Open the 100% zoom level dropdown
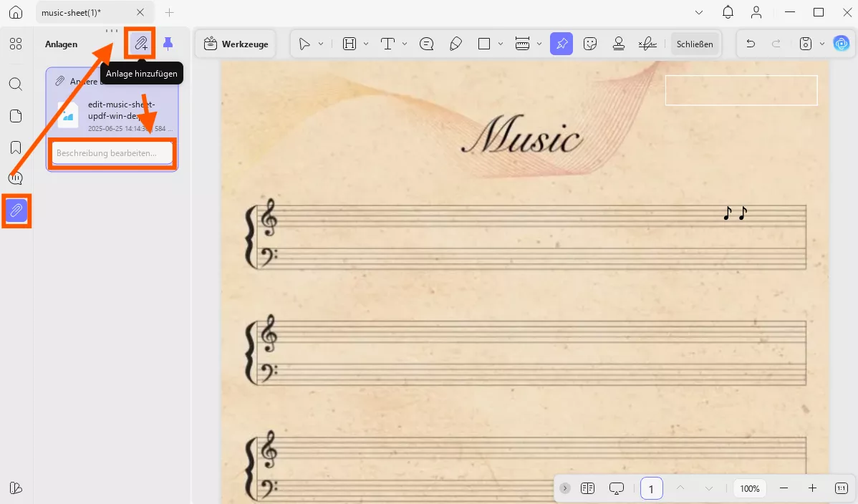Viewport: 858px width, 504px height. (x=750, y=489)
